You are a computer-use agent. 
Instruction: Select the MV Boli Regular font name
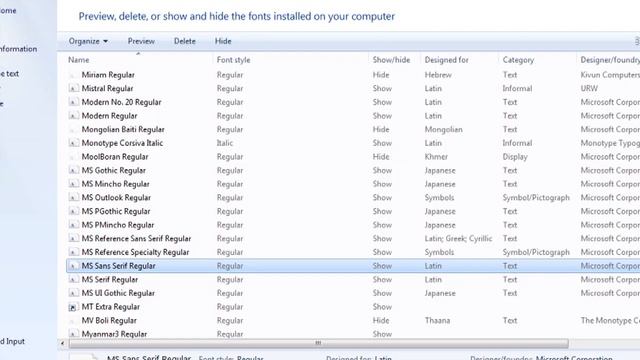(x=109, y=320)
